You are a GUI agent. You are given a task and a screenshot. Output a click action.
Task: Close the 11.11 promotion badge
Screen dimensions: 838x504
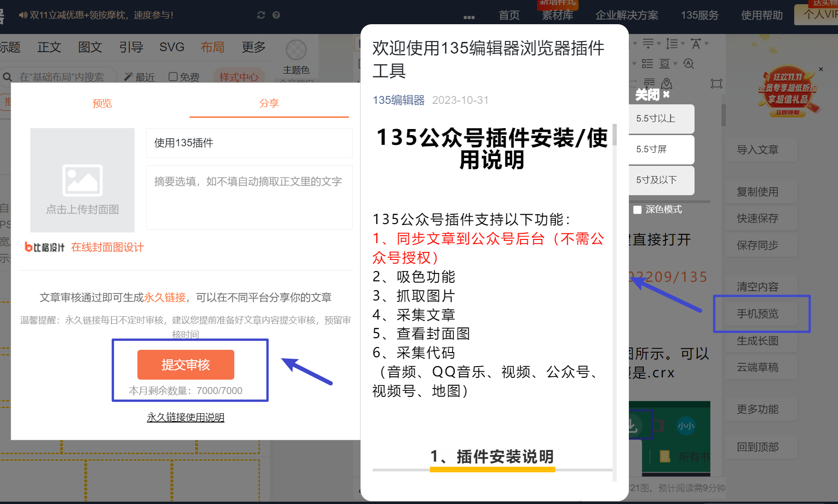point(821,69)
